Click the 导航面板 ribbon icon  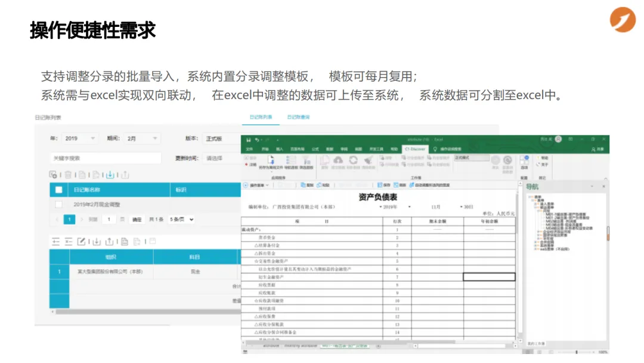291,162
